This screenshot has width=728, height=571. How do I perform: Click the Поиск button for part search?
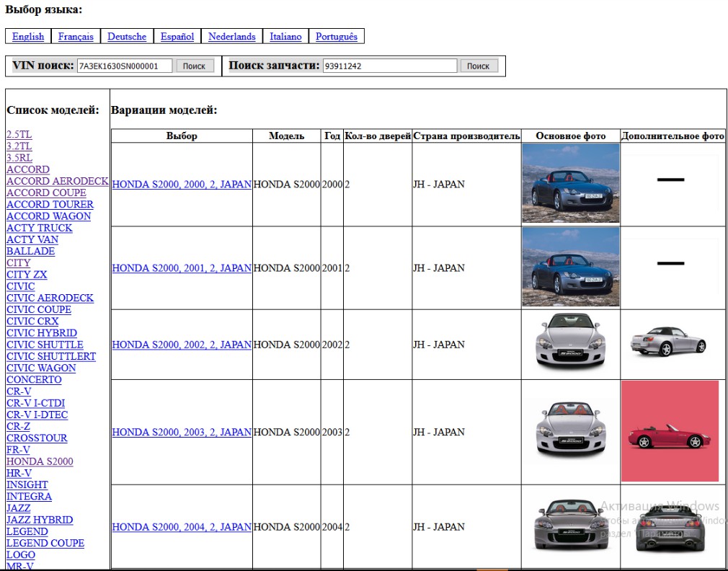[x=479, y=66]
